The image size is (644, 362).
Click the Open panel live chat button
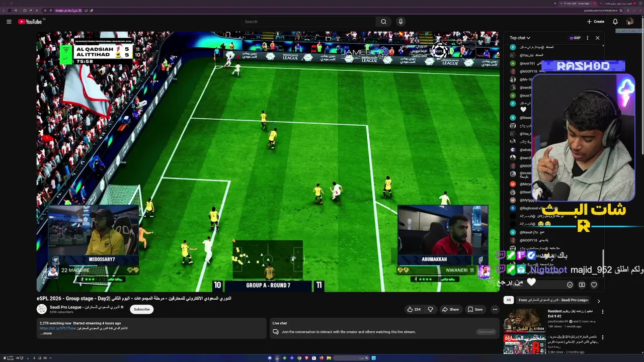486,332
